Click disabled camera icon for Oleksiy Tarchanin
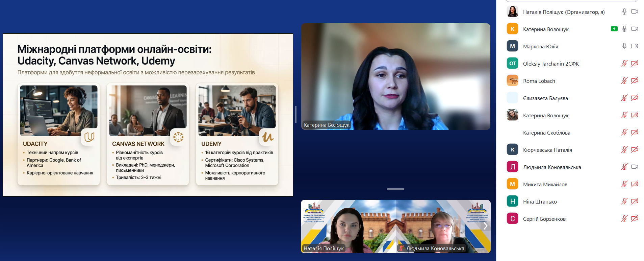The width and height of the screenshot is (644, 261). 634,64
